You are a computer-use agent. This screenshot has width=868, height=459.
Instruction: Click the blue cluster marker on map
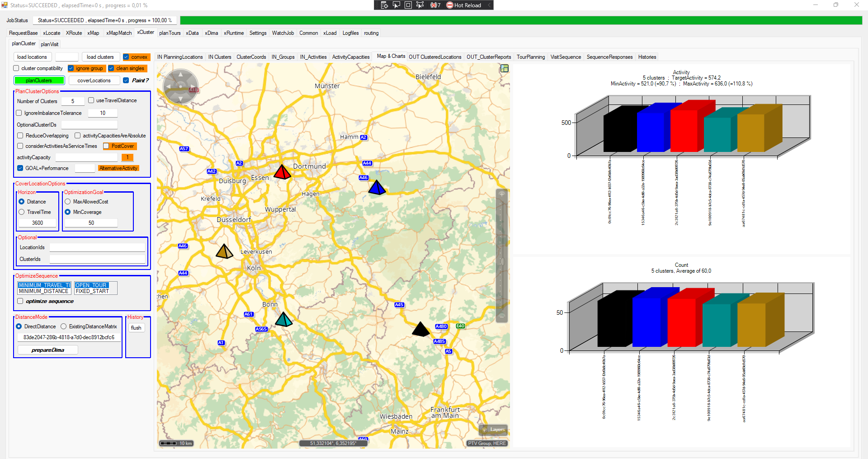pyautogui.click(x=377, y=188)
